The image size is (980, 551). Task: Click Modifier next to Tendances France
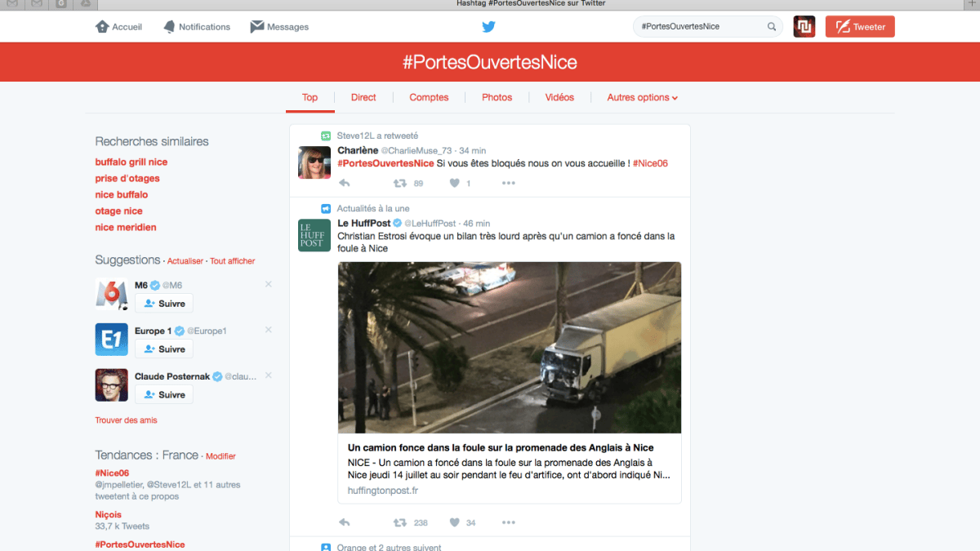[220, 456]
